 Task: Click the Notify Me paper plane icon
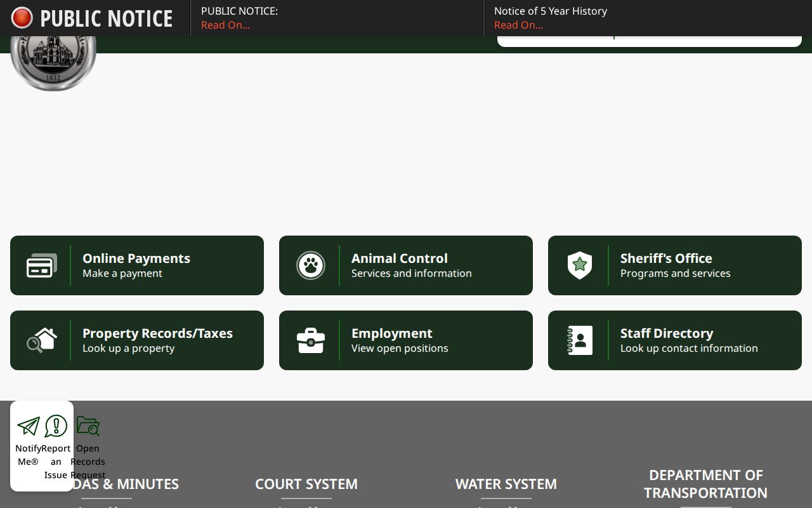point(28,426)
